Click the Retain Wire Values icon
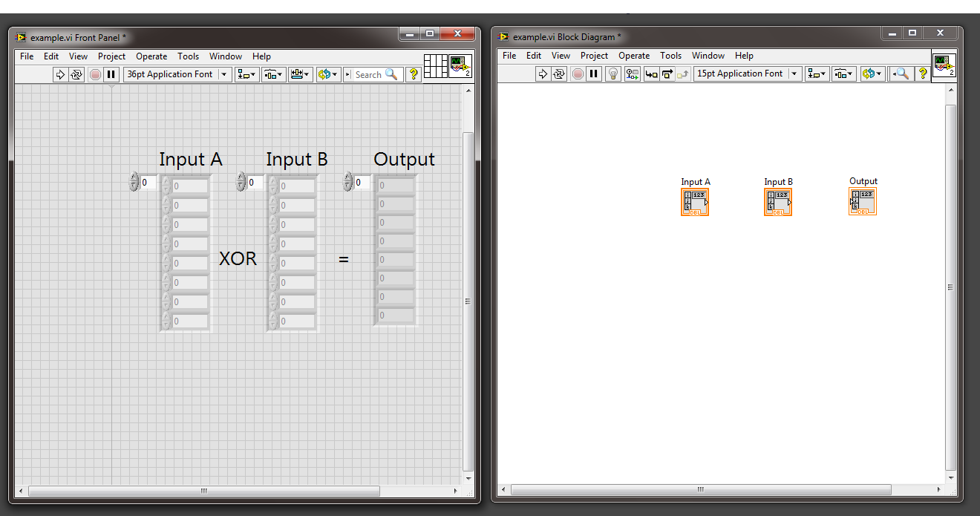 pyautogui.click(x=632, y=74)
